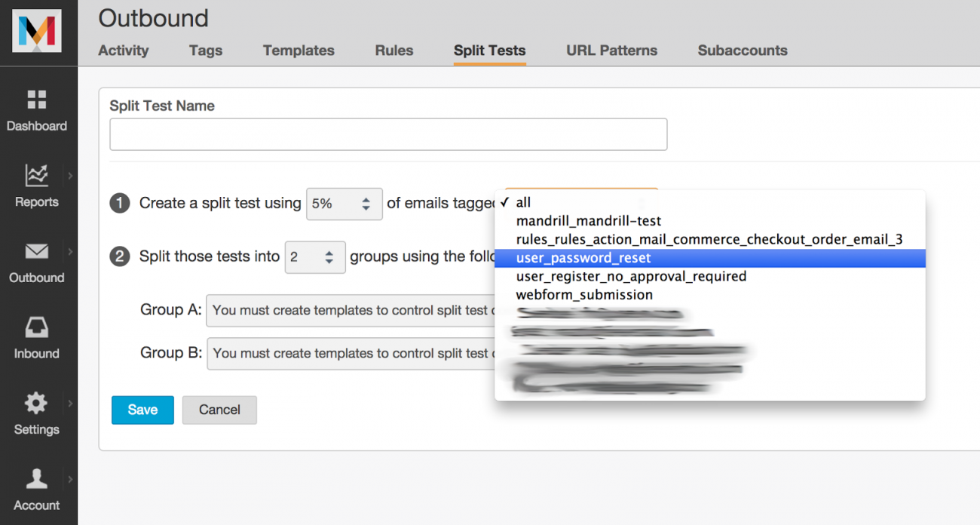This screenshot has height=525, width=980.
Task: Open the Group A template dropdown
Action: pyautogui.click(x=351, y=310)
